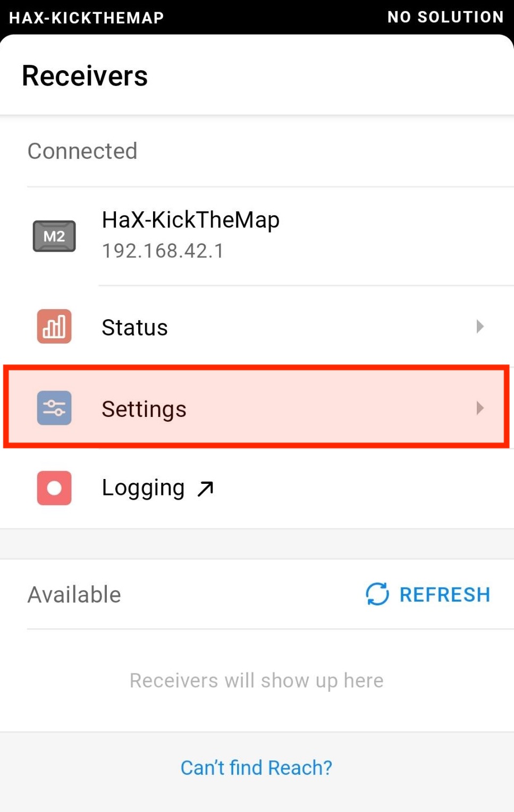
Task: Select the HaX-KickTheMap receiver entry
Action: [x=191, y=234]
